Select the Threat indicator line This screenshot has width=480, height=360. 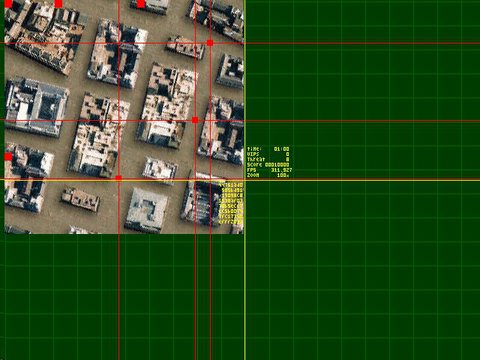268,159
